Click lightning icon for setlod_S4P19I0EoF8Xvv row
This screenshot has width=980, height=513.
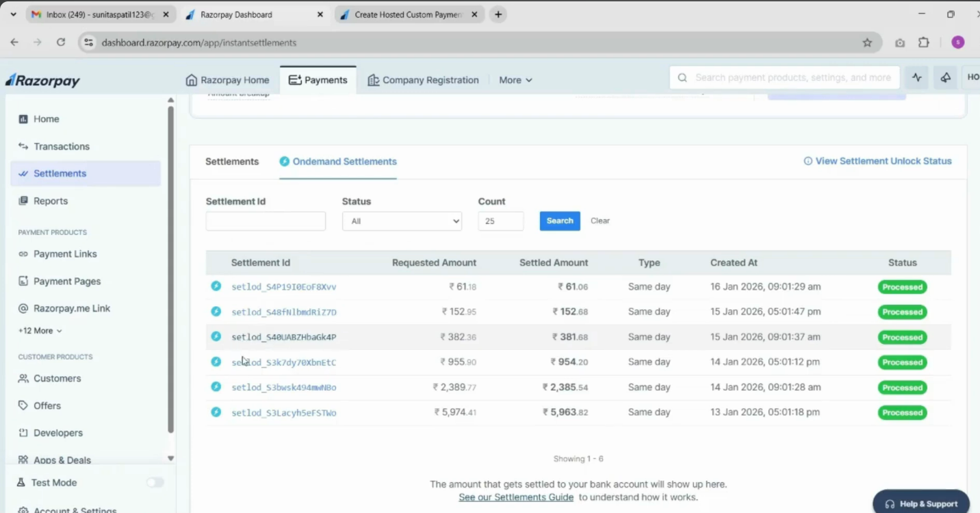pyautogui.click(x=216, y=286)
